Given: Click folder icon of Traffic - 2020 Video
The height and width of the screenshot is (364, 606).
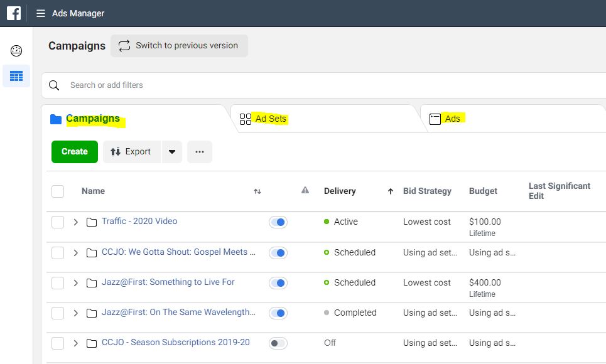Looking at the screenshot, I should click(x=92, y=222).
